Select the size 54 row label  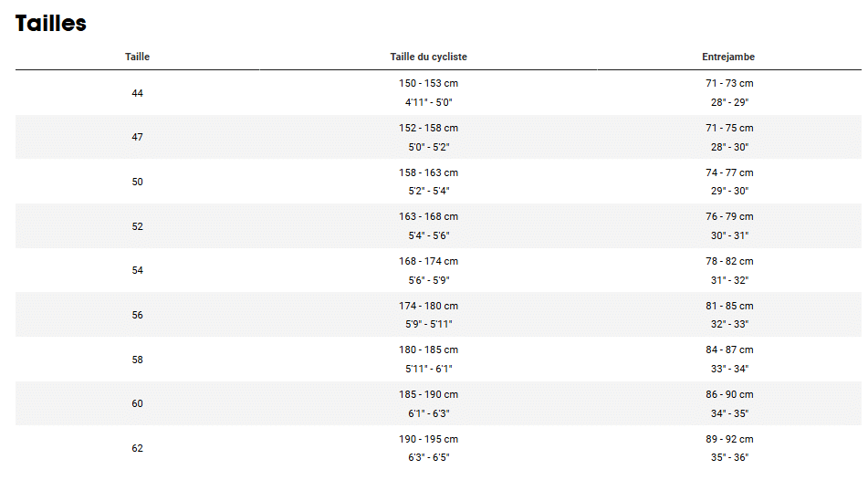point(137,270)
